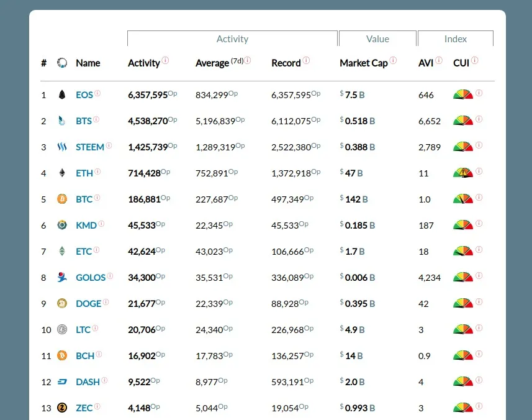Sort by the # rank column header

pyautogui.click(x=44, y=63)
